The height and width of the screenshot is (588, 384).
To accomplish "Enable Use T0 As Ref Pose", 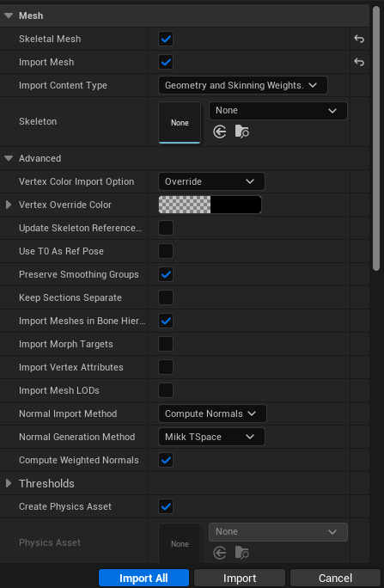I will tap(166, 251).
